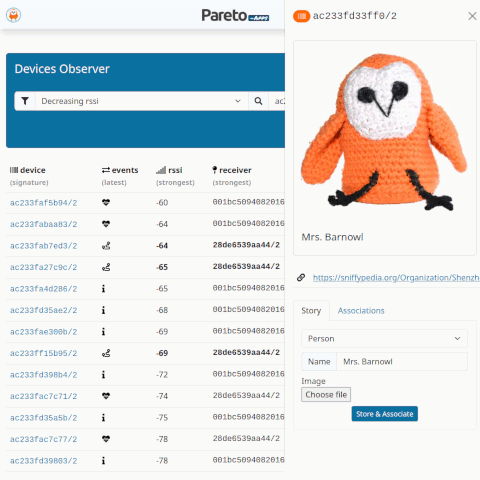Click position icon for ac233fab7ed3/2

tap(106, 246)
